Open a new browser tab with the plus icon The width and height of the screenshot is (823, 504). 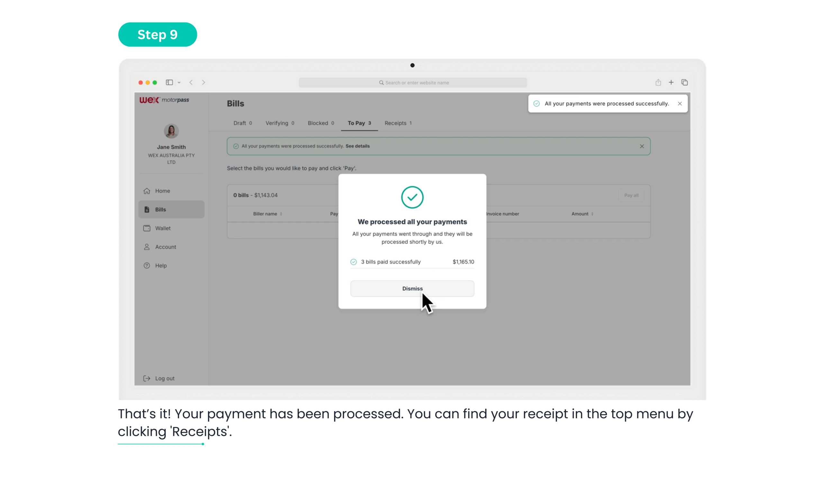[671, 83]
